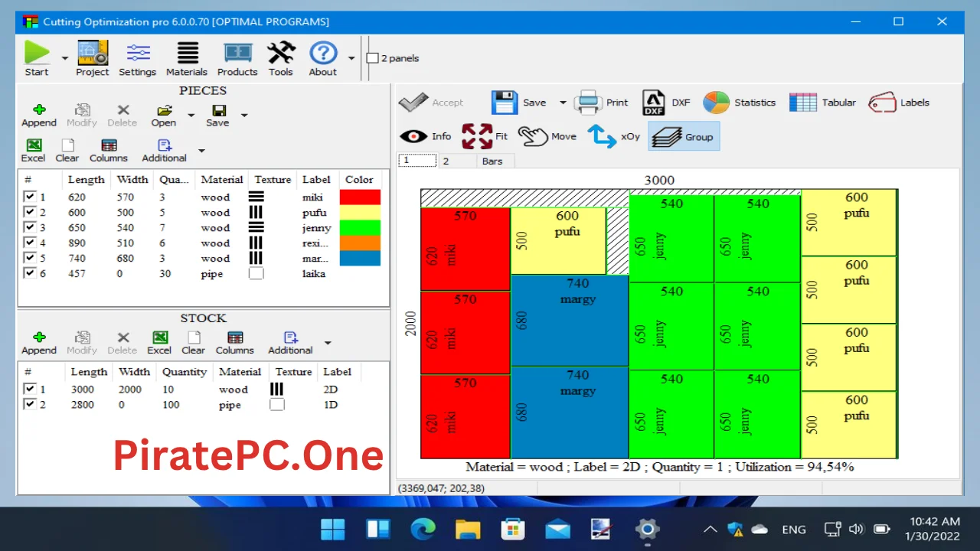Viewport: 980px width, 551px height.
Task: Import pieces from Excel
Action: point(33,151)
